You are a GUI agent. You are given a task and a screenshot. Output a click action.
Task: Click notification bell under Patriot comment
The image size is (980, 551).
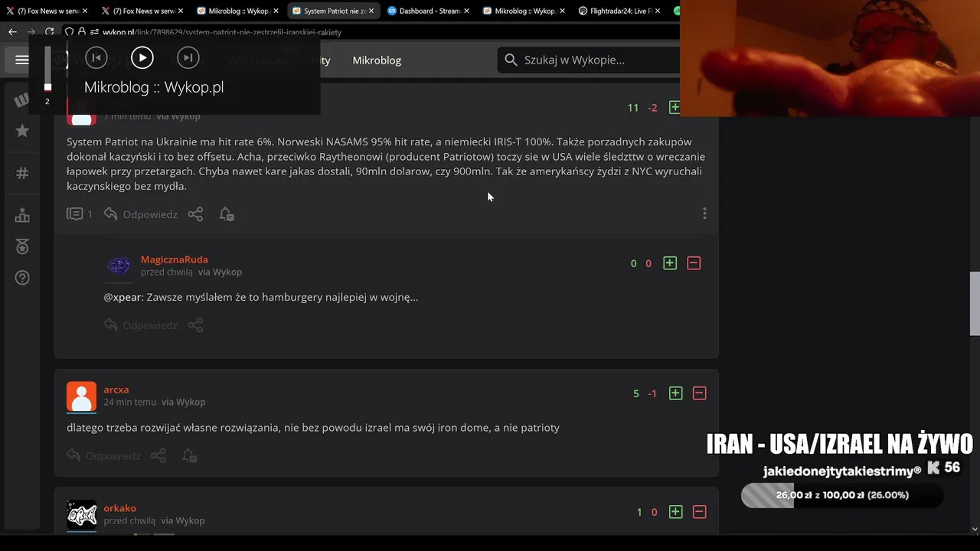(x=227, y=214)
